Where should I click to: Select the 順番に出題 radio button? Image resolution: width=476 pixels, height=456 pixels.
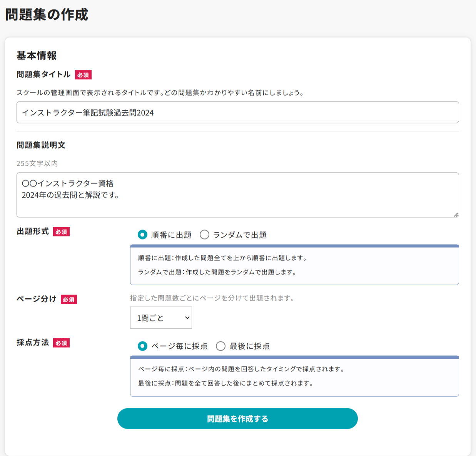point(142,235)
